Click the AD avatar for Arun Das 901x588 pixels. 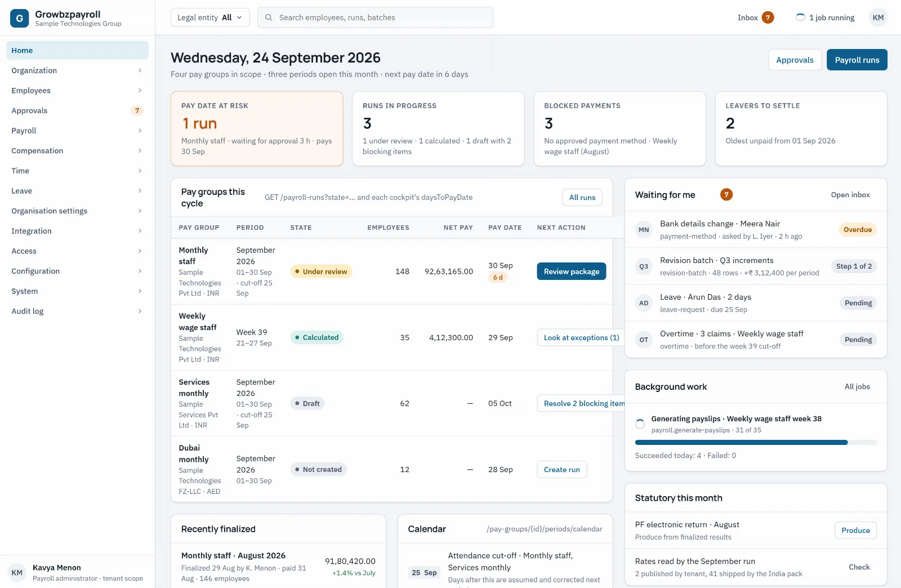(644, 303)
